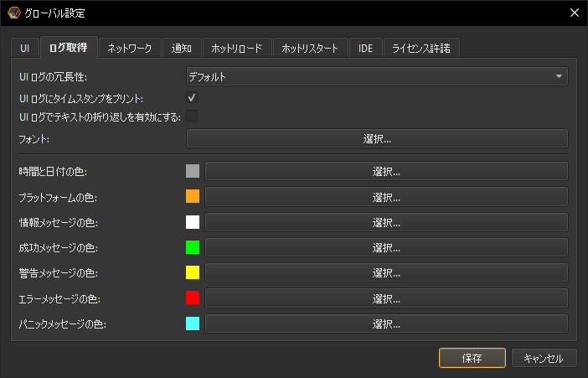This screenshot has width=588, height=378.
Task: Switch to the IDE tab
Action: tap(366, 48)
